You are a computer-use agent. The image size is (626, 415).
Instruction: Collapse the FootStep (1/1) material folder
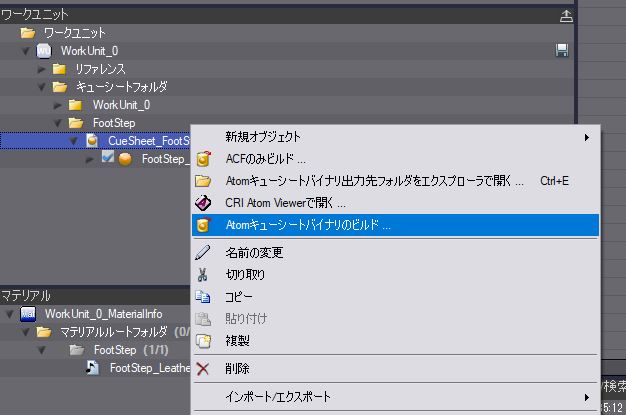tap(42, 350)
